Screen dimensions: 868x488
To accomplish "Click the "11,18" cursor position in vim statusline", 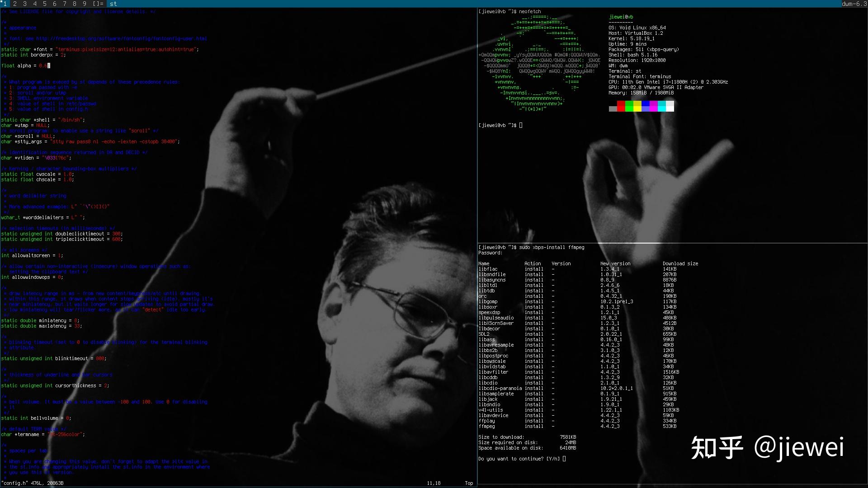I will point(433,483).
